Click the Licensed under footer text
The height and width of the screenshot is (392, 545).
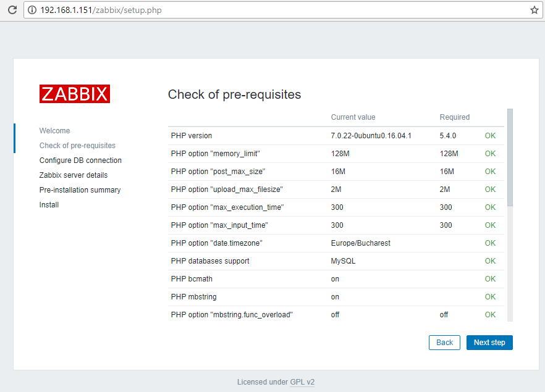[x=263, y=382]
